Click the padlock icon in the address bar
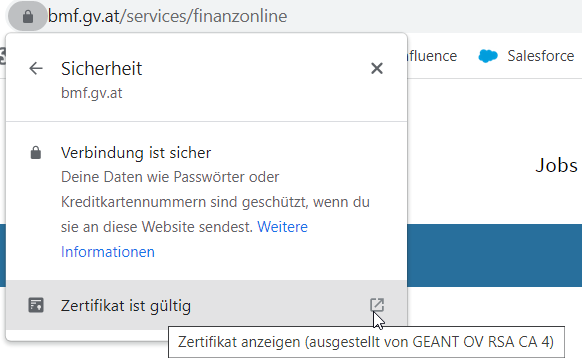 point(28,16)
